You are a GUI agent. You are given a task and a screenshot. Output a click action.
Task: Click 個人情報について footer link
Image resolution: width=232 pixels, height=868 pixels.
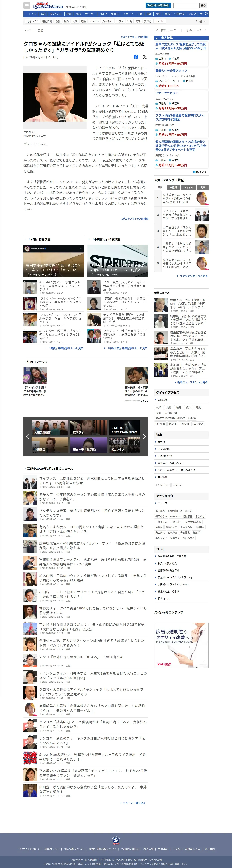74,849
